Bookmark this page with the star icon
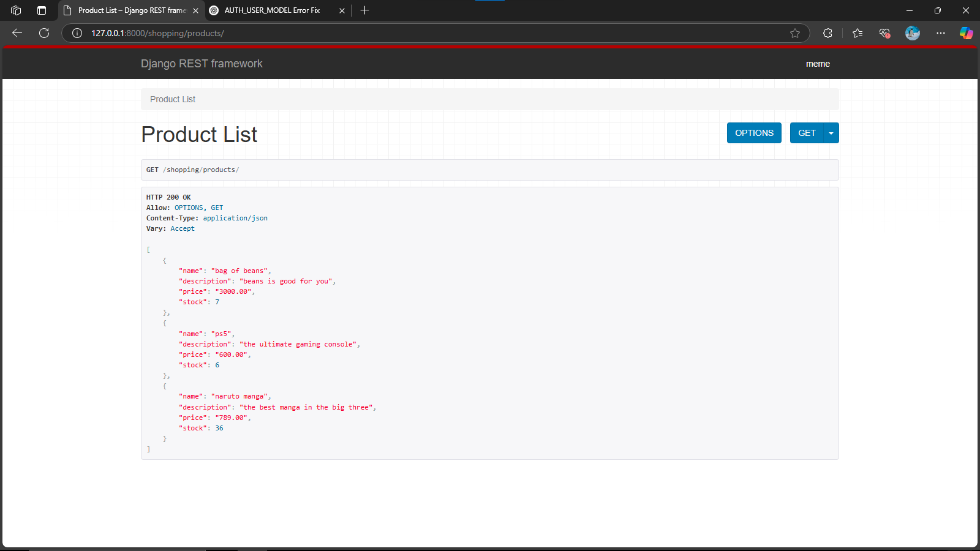 [x=795, y=33]
